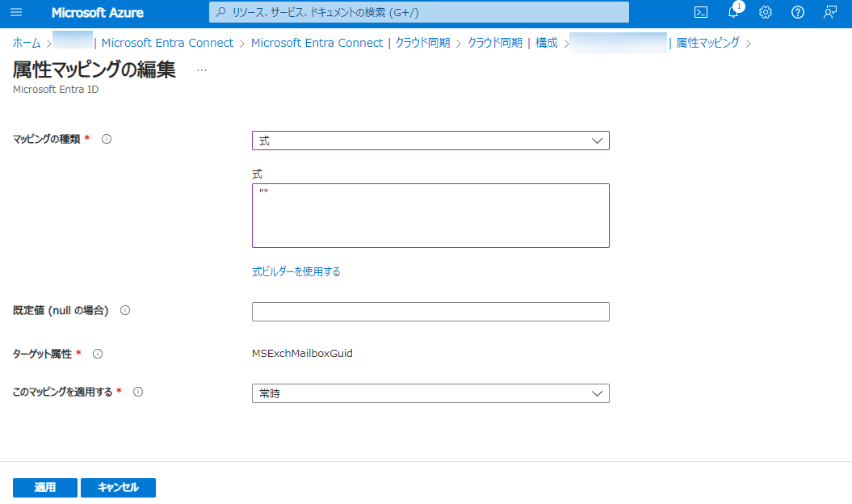The image size is (852, 504).
Task: Show info tooltip for ターゲット属性
Action: (98, 354)
